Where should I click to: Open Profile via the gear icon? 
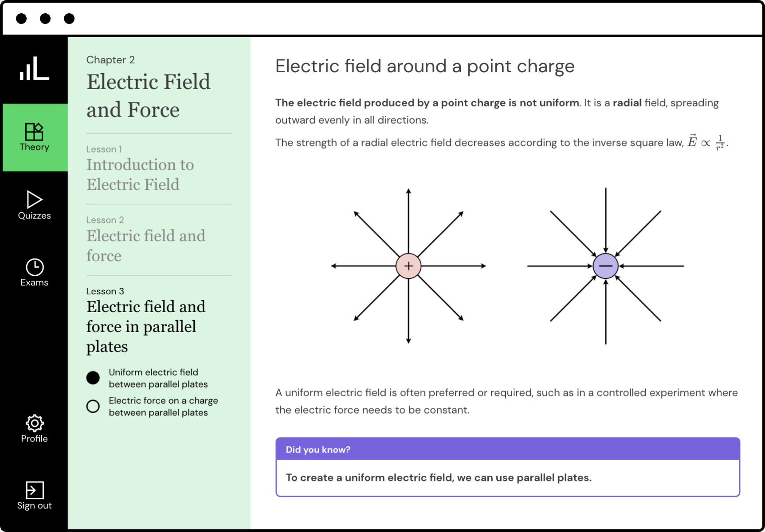[x=35, y=423]
